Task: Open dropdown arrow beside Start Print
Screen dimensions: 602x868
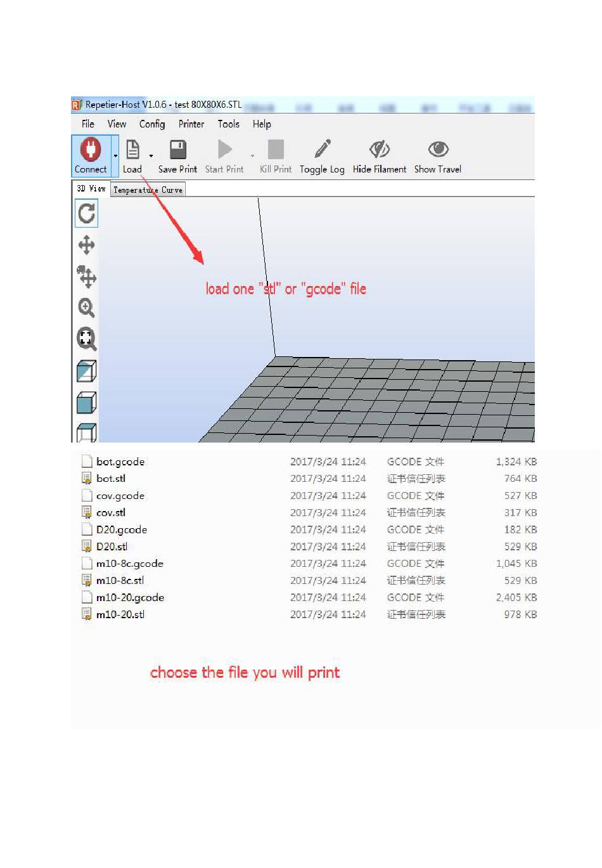Action: coord(252,155)
